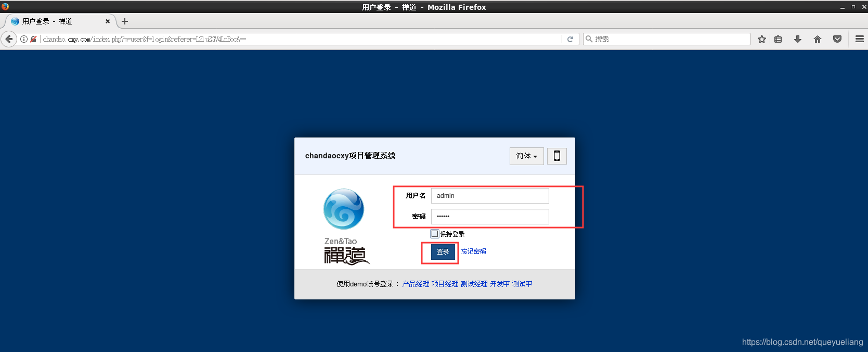This screenshot has height=352, width=868.
Task: Log in as demo 测试经理
Action: (x=474, y=284)
